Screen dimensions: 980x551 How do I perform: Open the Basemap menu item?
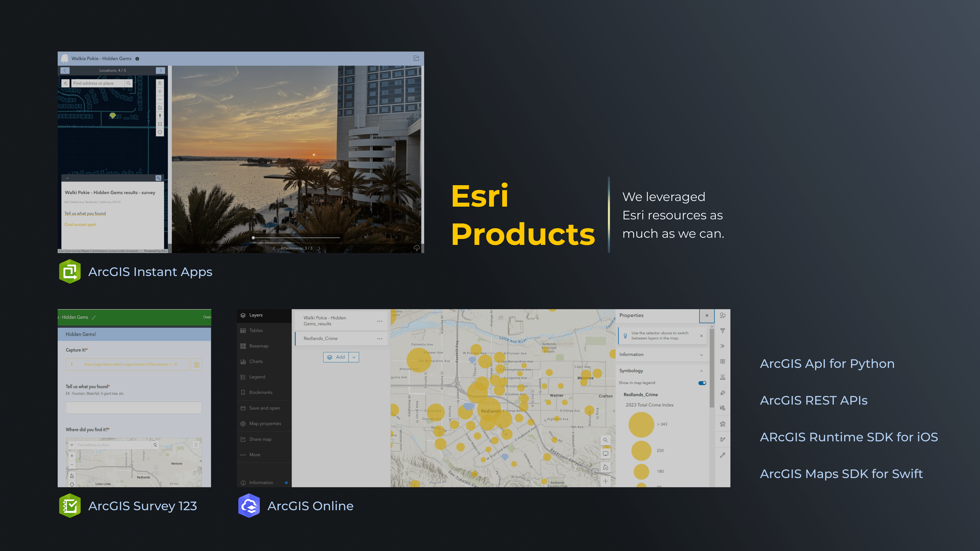coord(259,346)
